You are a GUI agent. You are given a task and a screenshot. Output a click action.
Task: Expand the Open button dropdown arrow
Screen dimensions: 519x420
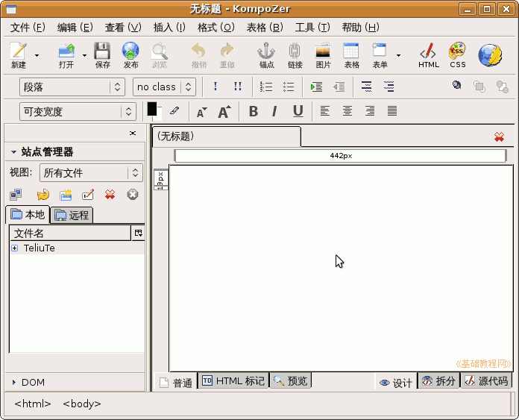84,55
